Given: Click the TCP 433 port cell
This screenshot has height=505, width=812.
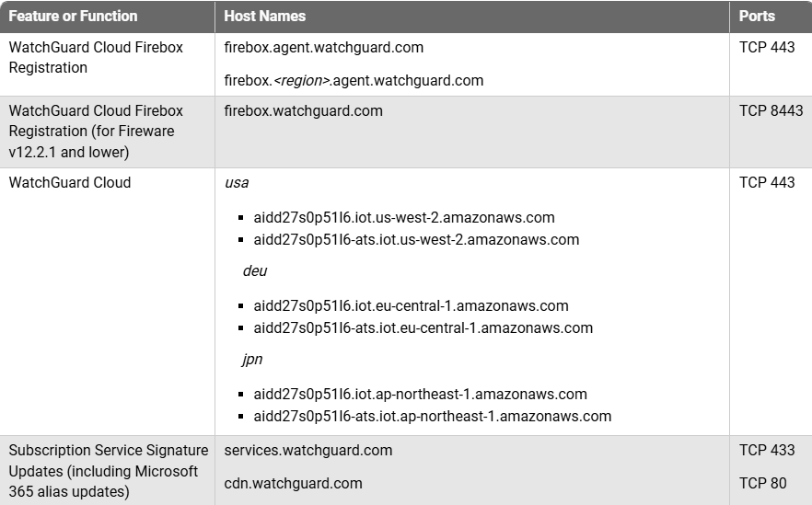Looking at the screenshot, I should pyautogui.click(x=767, y=451).
